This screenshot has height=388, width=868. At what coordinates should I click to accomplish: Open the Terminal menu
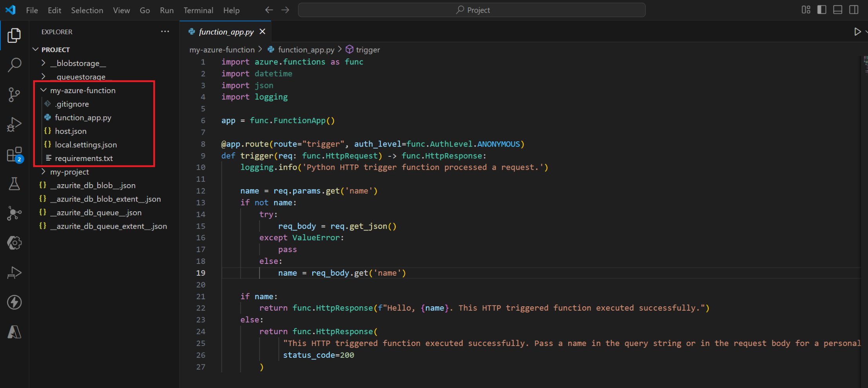point(198,10)
